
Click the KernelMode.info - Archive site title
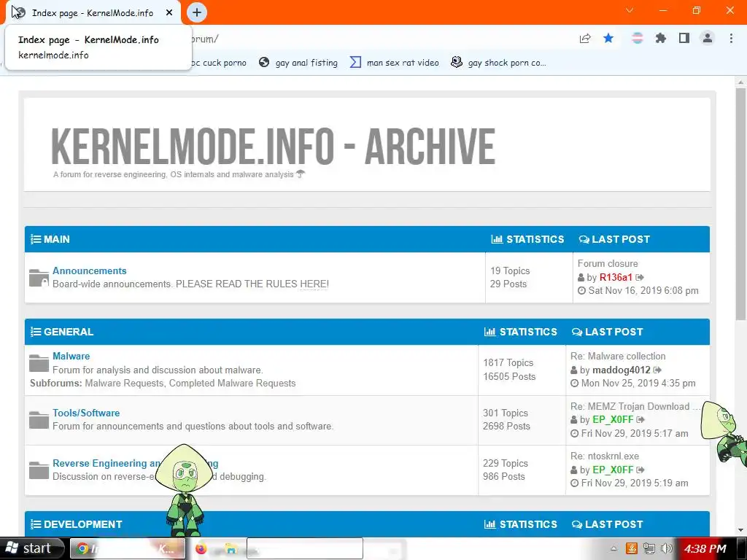273,146
